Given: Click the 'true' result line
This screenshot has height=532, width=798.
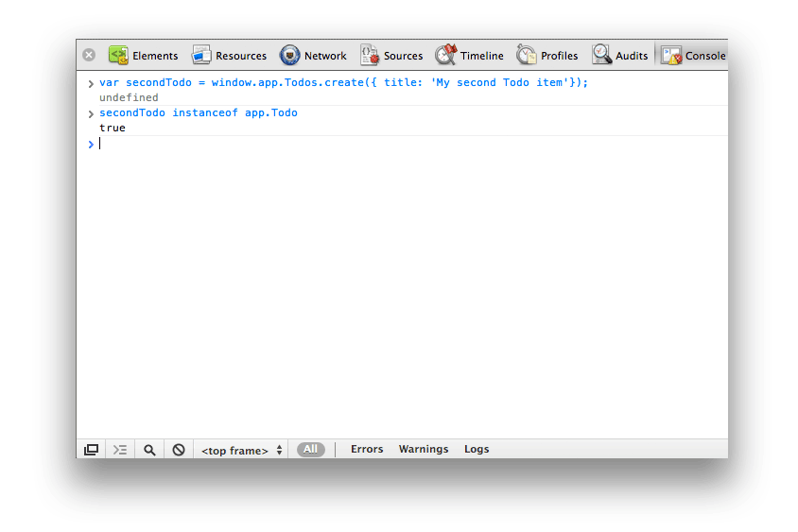Looking at the screenshot, I should (x=113, y=128).
